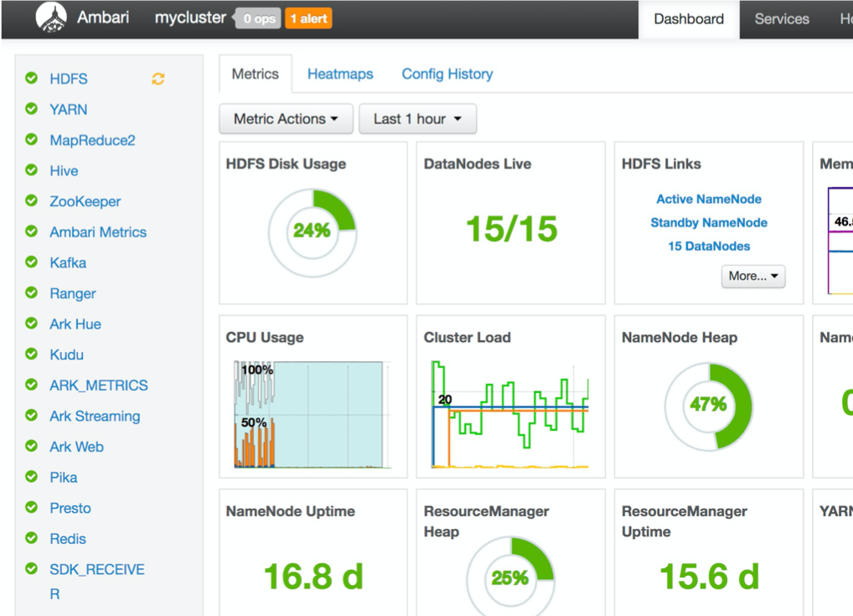The image size is (853, 616).
Task: Click the CPU Usage chart
Action: point(313,414)
